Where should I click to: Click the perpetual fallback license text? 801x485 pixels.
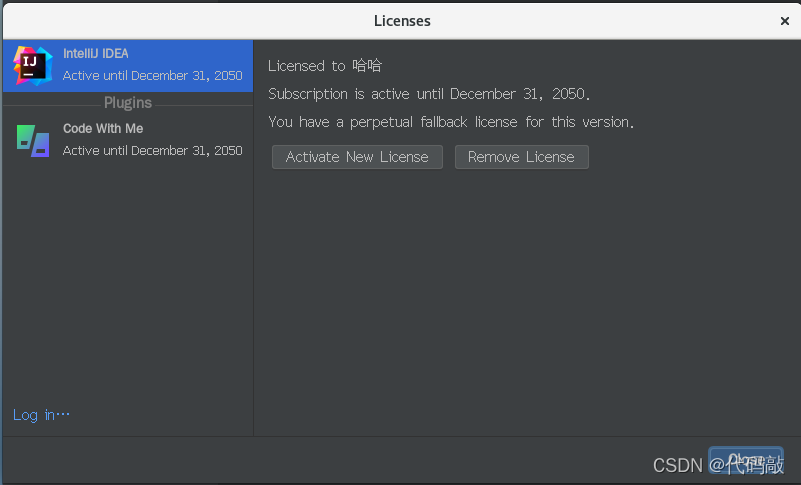(x=451, y=122)
